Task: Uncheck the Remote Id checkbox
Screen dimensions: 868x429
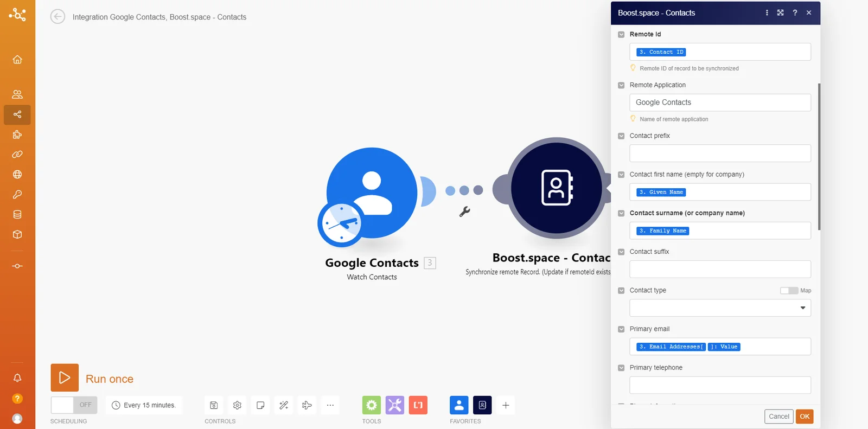Action: tap(621, 34)
